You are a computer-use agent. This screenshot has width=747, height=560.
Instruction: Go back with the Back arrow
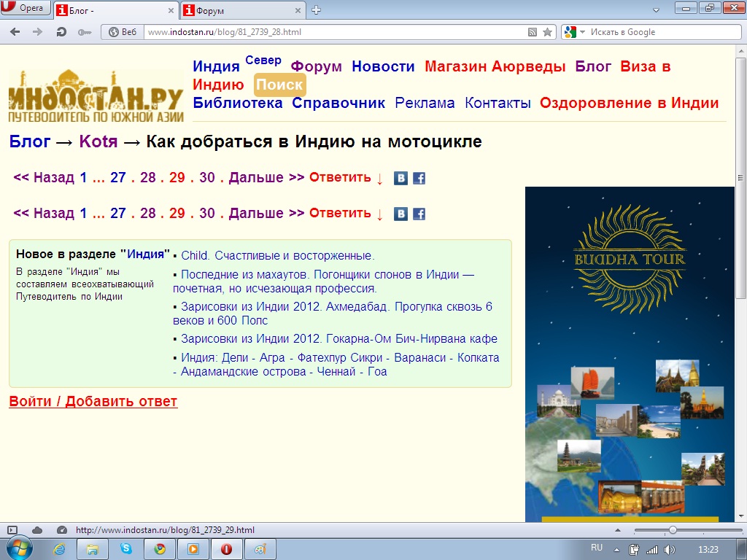click(15, 32)
